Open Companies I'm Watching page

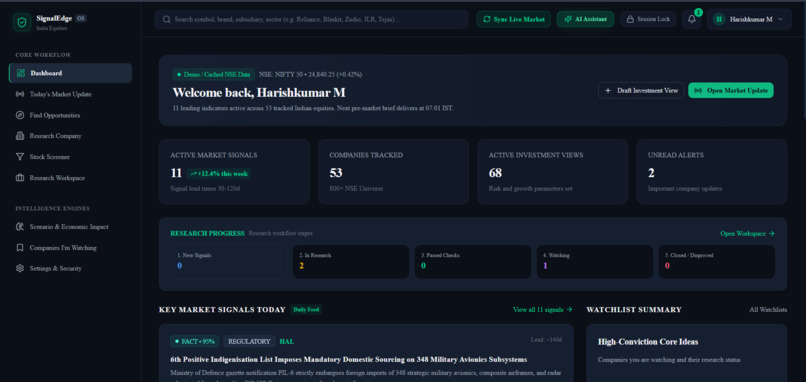pos(70,248)
